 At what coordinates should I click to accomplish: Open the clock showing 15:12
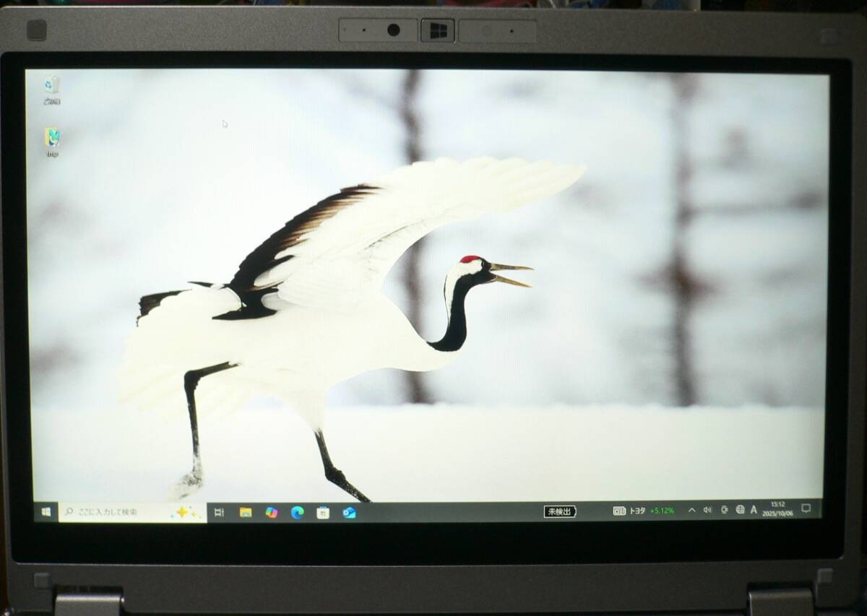[777, 508]
